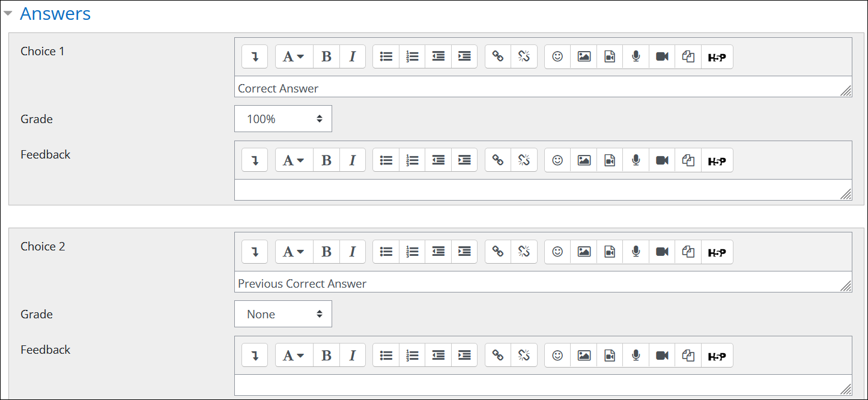Screen dimensions: 868x400
Task: Record video in Choice 2 Feedback editor
Action: [x=662, y=356]
